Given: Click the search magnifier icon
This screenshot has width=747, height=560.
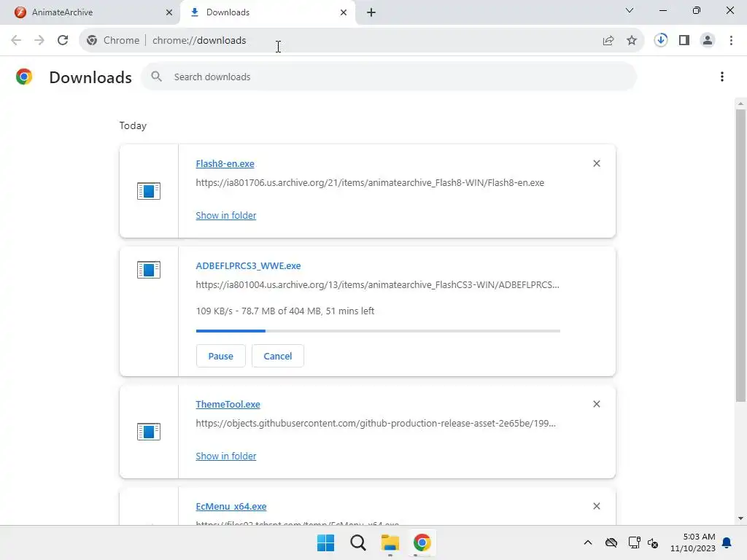Looking at the screenshot, I should click(x=156, y=76).
